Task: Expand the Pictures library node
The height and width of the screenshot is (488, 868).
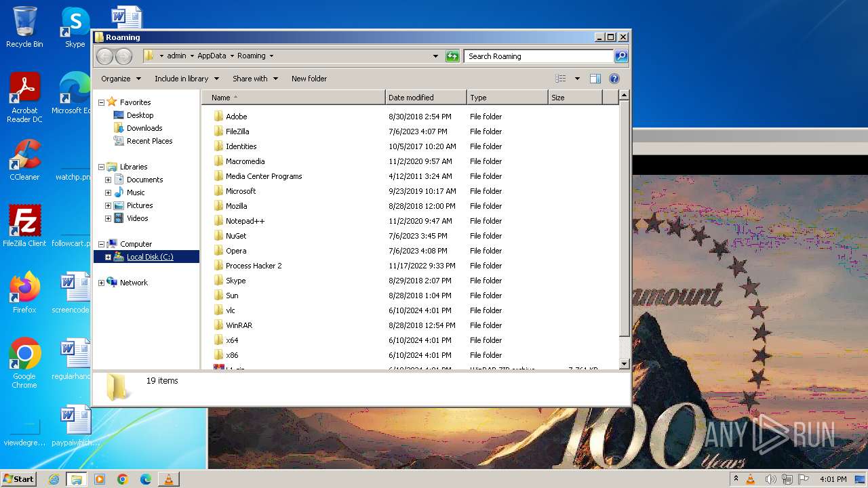Action: pyautogui.click(x=108, y=205)
